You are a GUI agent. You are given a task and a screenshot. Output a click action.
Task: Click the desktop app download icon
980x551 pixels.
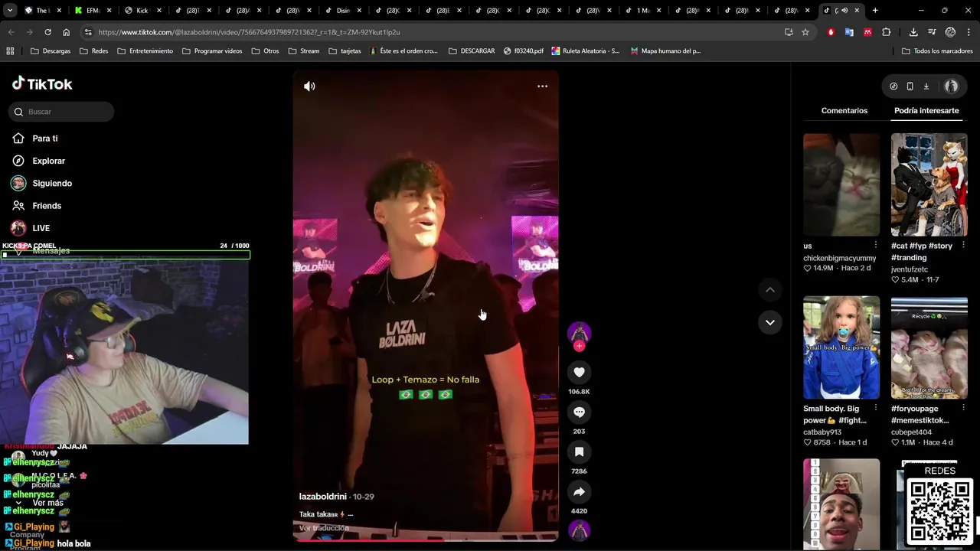tap(926, 86)
